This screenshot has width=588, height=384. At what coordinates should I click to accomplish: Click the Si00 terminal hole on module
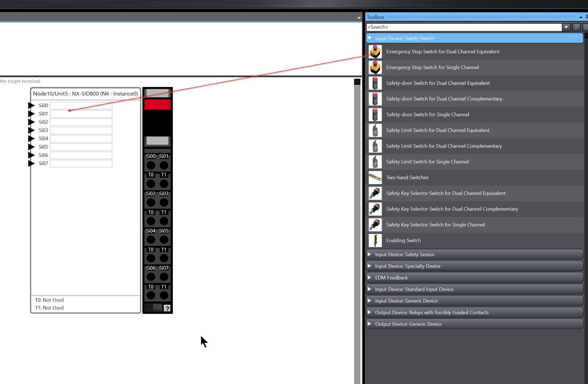[x=151, y=165]
